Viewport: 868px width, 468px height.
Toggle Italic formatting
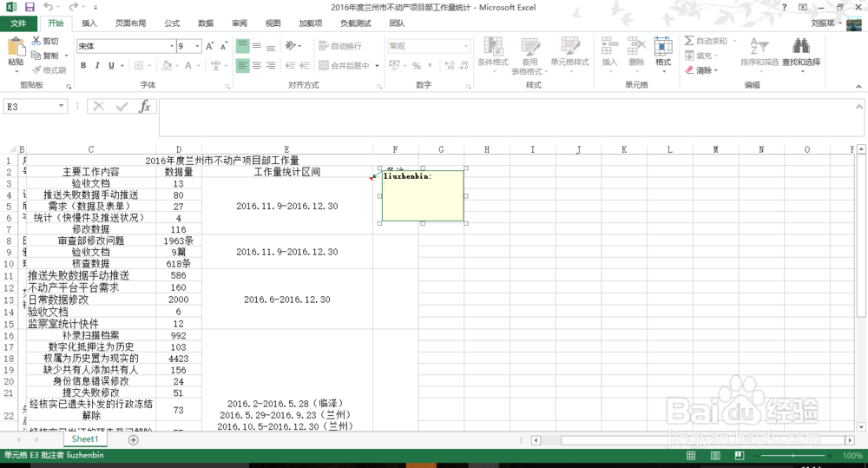pos(97,65)
